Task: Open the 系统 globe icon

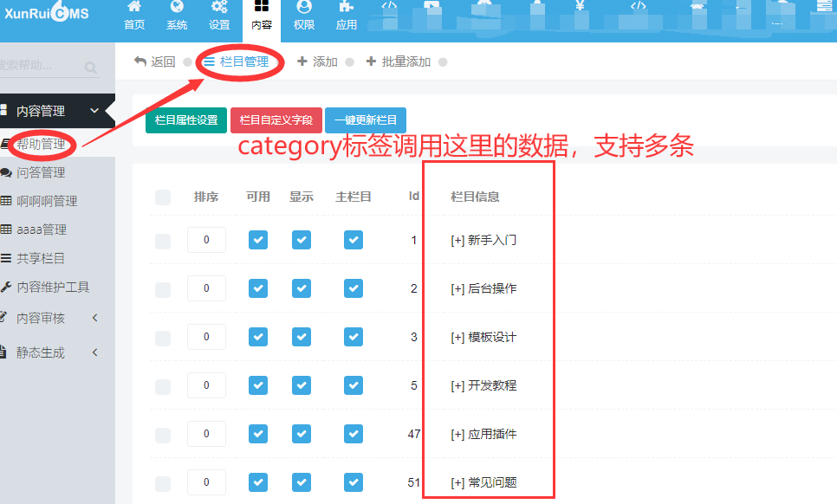Action: coord(177,6)
